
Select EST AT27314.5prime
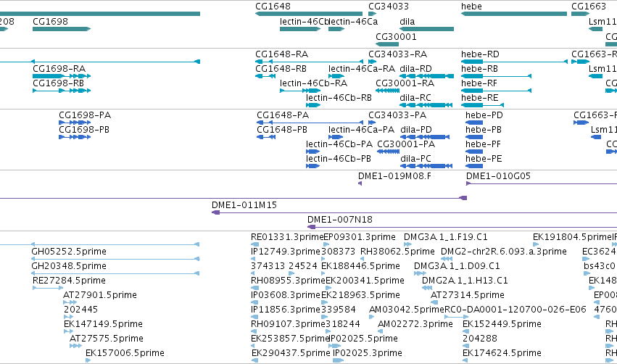click(433, 302)
